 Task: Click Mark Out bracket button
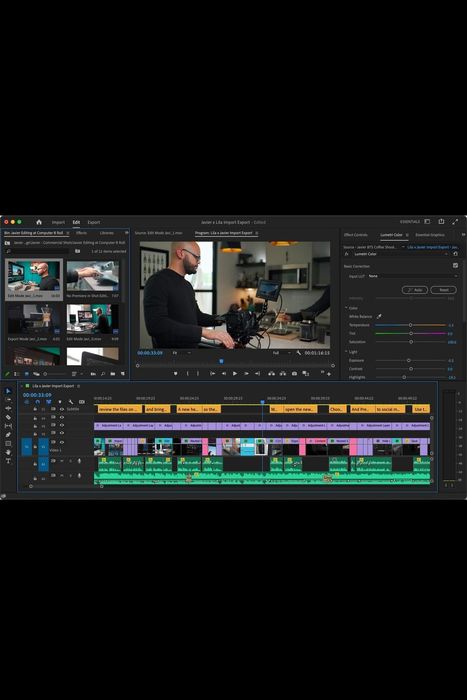[x=198, y=374]
